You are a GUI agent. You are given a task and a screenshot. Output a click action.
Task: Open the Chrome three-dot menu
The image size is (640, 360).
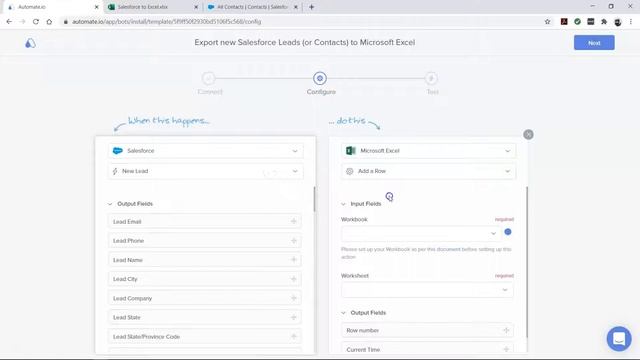(x=631, y=22)
